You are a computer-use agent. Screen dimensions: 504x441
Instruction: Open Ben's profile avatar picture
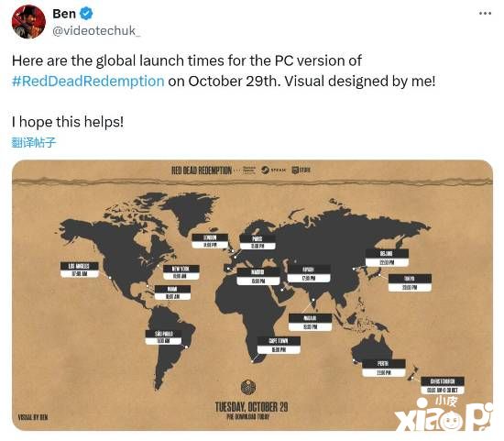(28, 22)
